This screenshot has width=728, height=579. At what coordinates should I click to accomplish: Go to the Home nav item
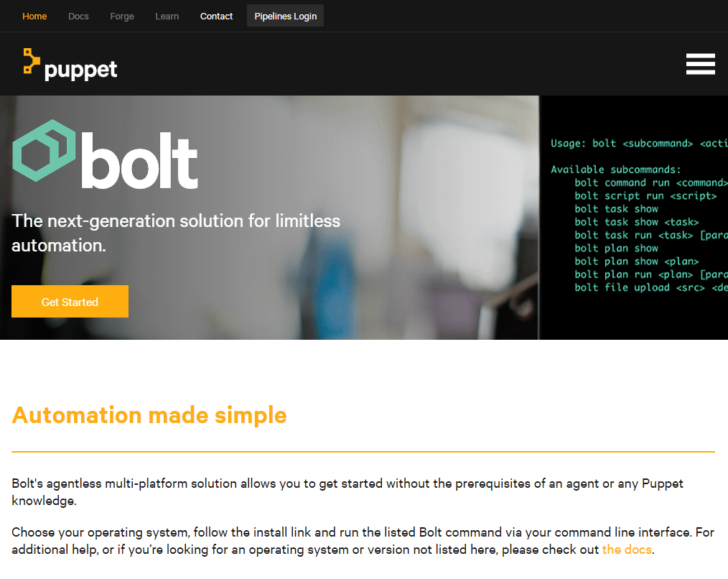tap(34, 17)
